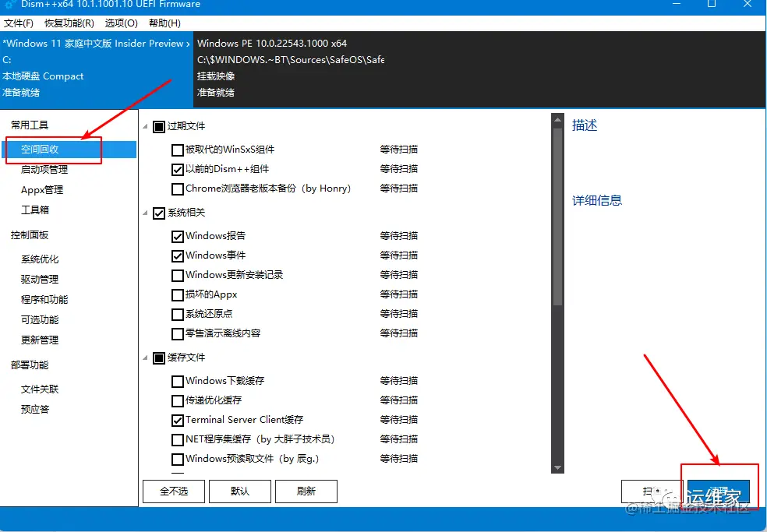Click the blue clean button
This screenshot has width=767, height=532.
pyautogui.click(x=719, y=491)
